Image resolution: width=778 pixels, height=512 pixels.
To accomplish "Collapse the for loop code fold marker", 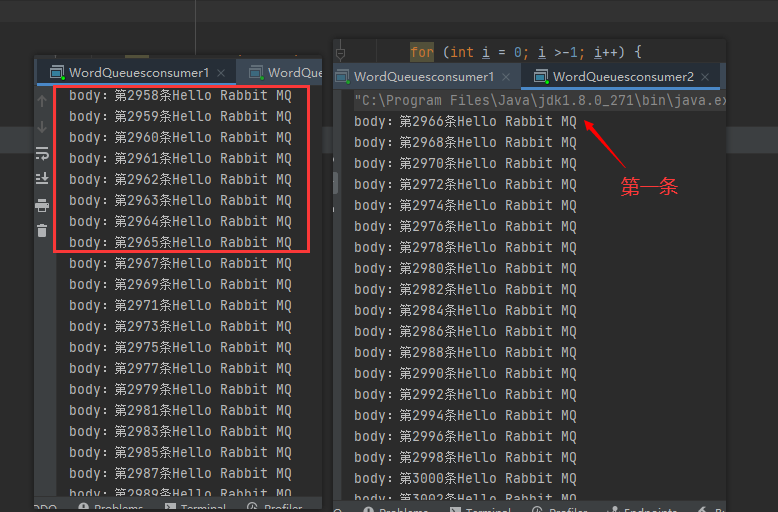I will [341, 51].
